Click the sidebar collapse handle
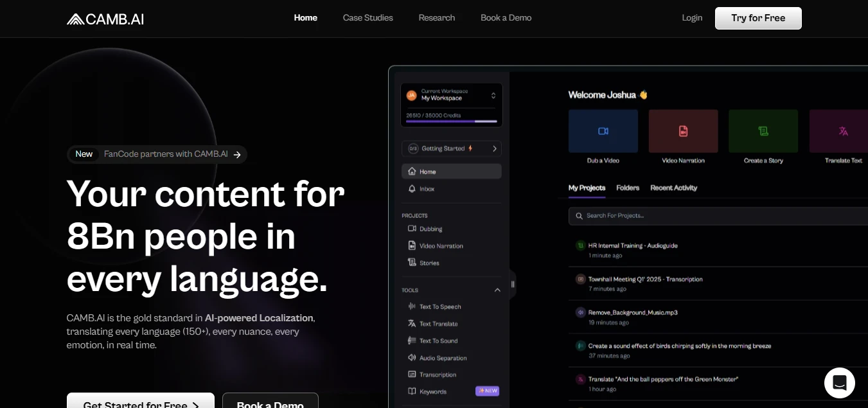Screen dimensions: 868x408 click(513, 284)
